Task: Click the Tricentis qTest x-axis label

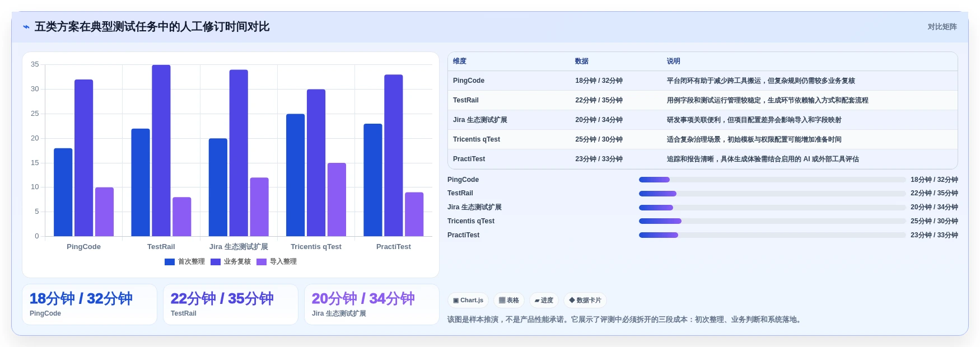Action: click(316, 247)
